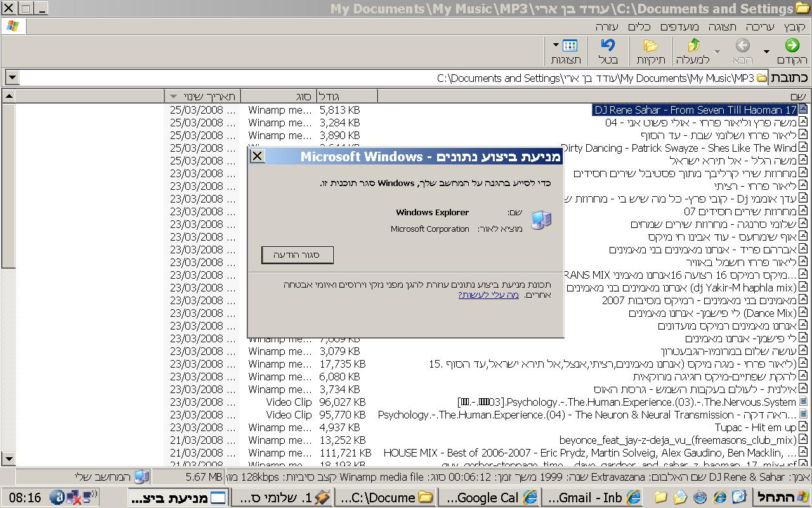This screenshot has width=812, height=508.
Task: Click inside the address path field
Action: coord(393,78)
